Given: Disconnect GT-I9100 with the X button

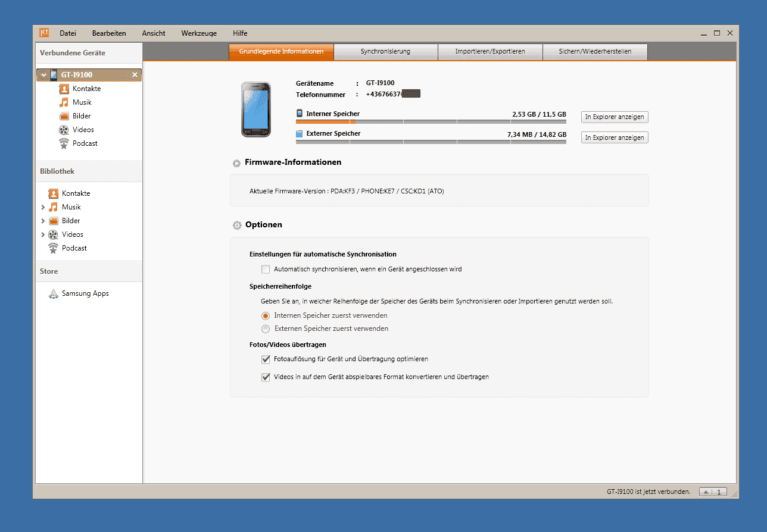Looking at the screenshot, I should 135,75.
